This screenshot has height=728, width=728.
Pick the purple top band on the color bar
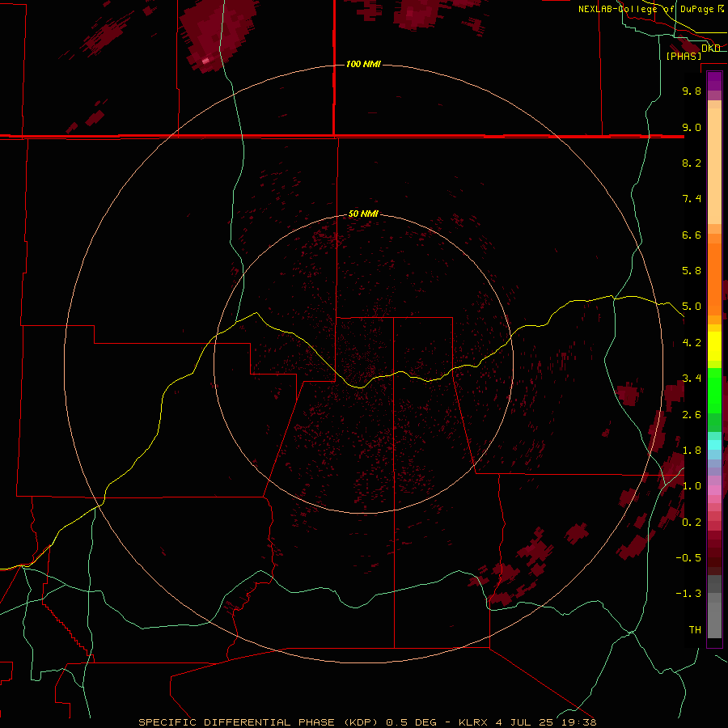(x=714, y=81)
